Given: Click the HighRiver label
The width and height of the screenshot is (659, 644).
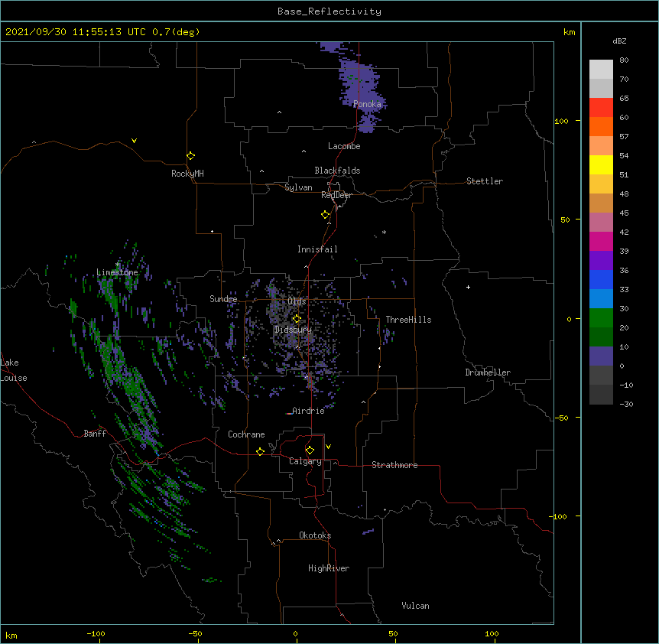Looking at the screenshot, I should (x=329, y=568).
